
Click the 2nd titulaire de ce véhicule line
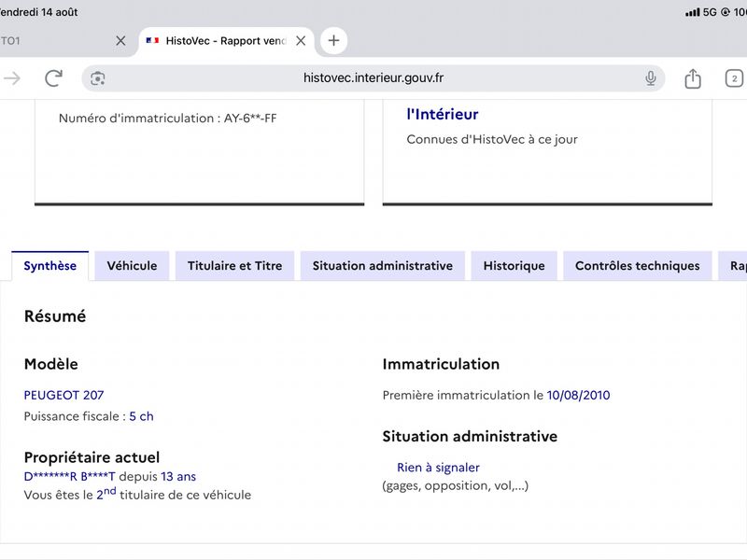pos(137,495)
